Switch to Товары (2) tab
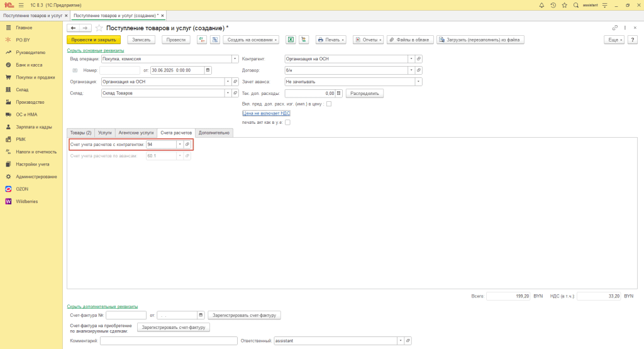The image size is (644, 349). click(80, 133)
